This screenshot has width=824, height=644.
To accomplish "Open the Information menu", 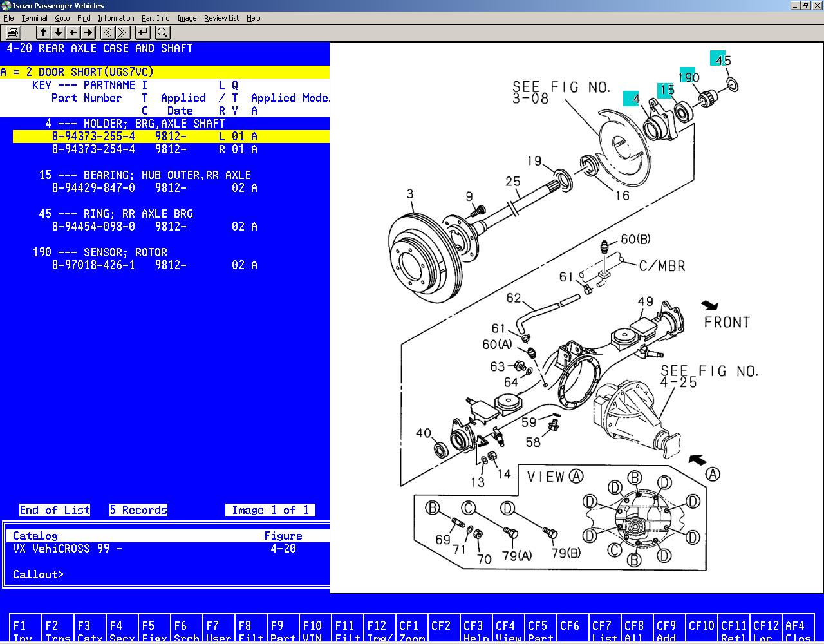I will 116,18.
